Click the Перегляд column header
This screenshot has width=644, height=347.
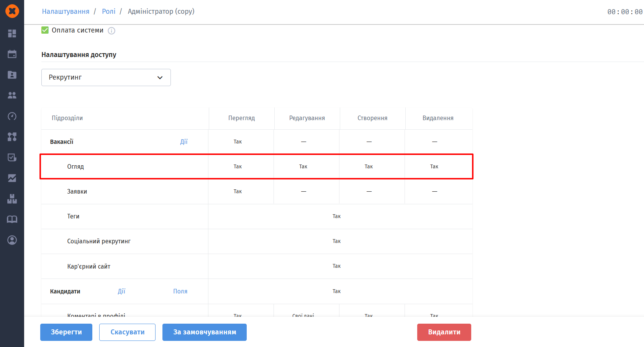click(241, 118)
